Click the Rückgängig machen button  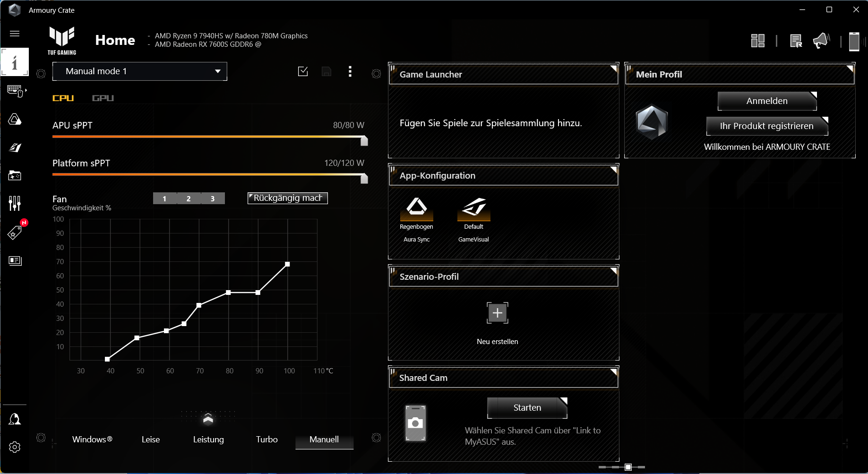click(x=288, y=198)
